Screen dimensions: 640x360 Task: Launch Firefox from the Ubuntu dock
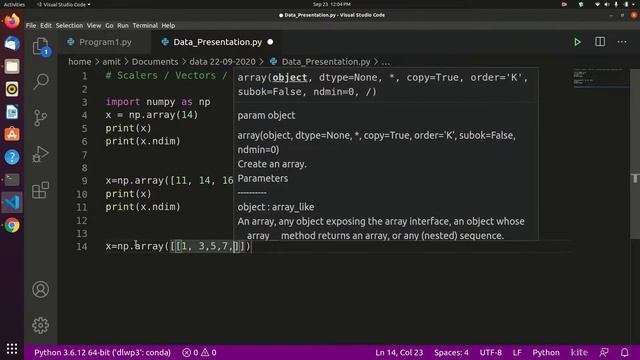pos(12,20)
